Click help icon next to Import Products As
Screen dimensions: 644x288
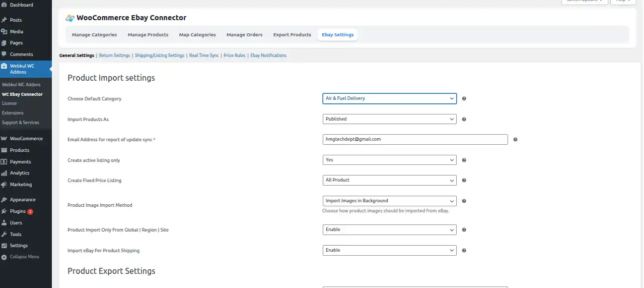[x=464, y=120]
